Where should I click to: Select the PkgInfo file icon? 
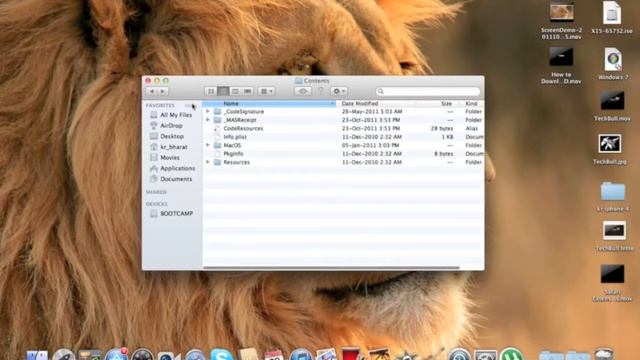pyautogui.click(x=218, y=154)
